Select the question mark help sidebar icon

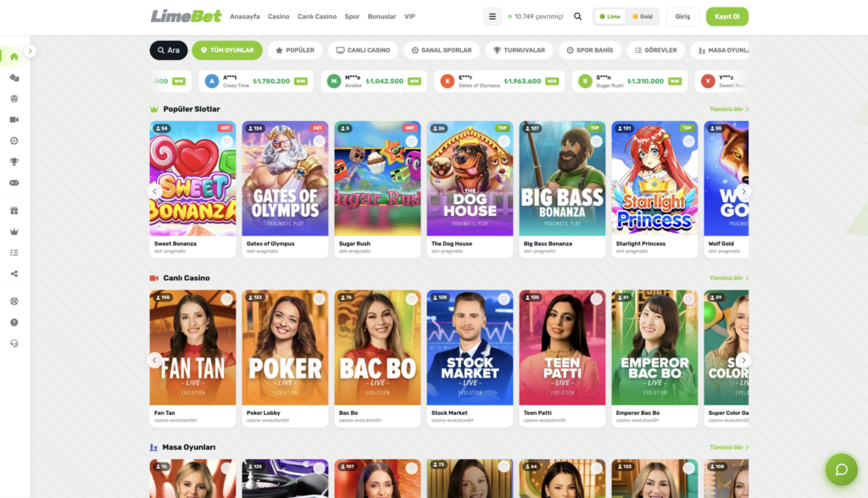click(x=14, y=323)
